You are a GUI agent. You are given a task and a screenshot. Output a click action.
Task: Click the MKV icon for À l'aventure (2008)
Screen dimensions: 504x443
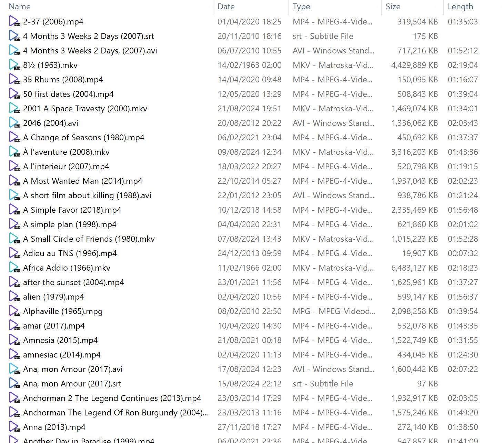click(x=14, y=152)
